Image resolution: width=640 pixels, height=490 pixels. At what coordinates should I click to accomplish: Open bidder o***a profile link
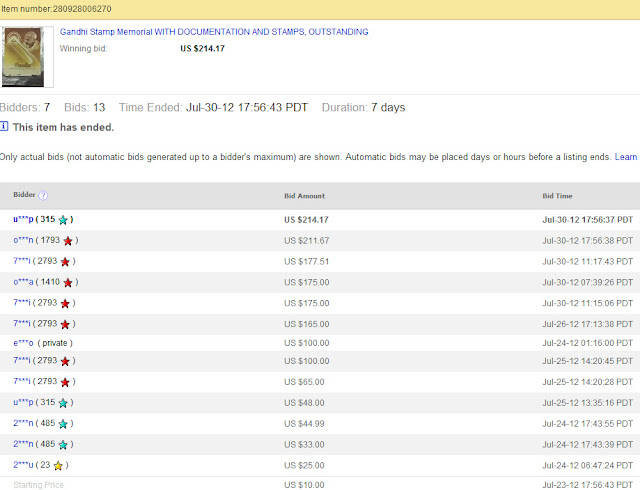[23, 282]
